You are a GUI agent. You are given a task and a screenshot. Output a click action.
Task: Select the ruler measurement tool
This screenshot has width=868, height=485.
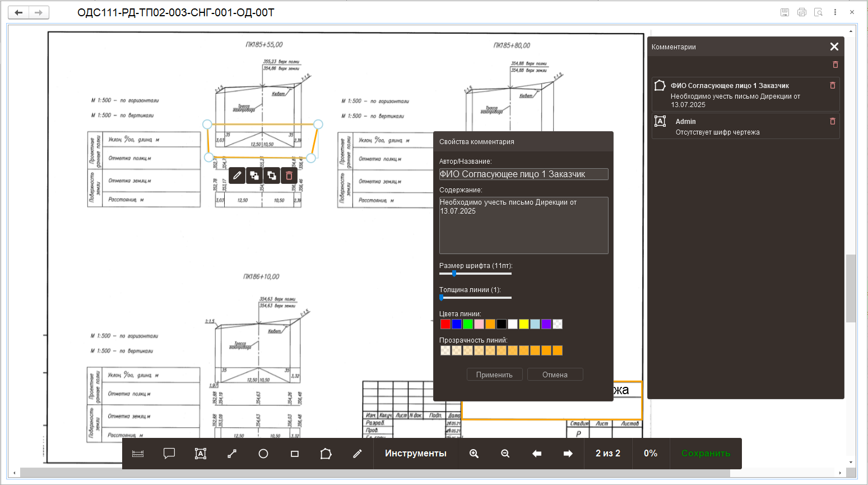click(138, 454)
